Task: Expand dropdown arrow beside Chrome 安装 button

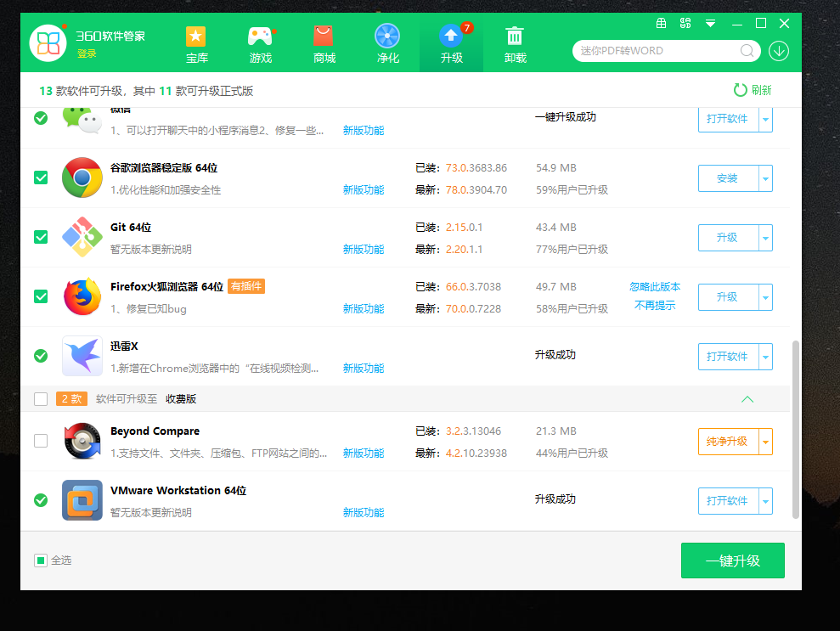Action: pos(765,178)
